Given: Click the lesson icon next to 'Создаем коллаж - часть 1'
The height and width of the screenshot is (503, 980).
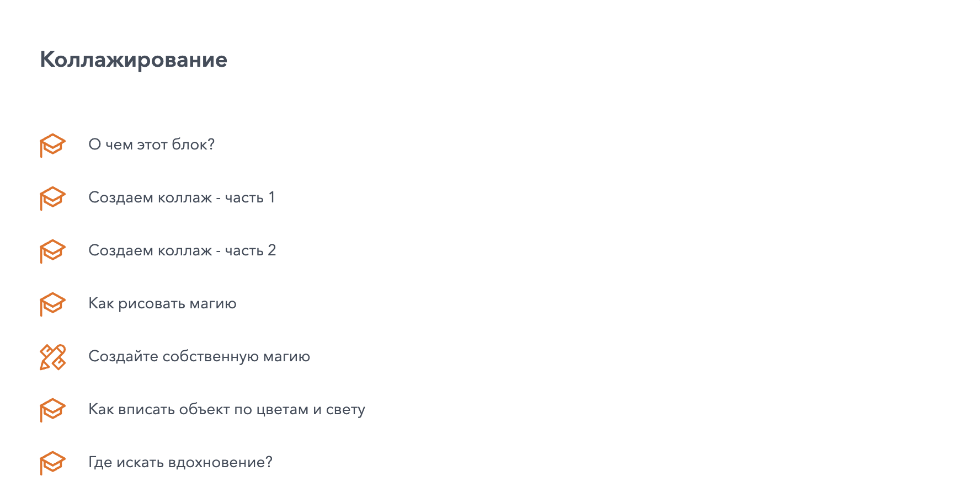Looking at the screenshot, I should pyautogui.click(x=52, y=198).
